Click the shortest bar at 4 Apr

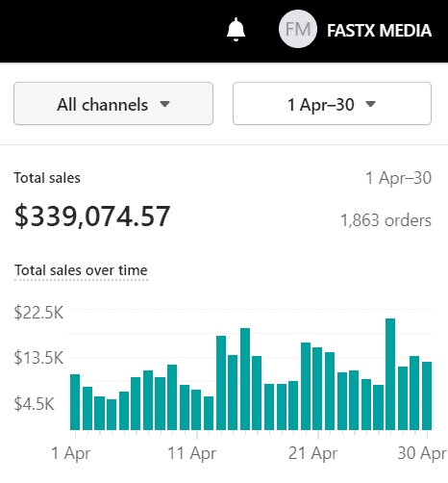click(x=112, y=415)
